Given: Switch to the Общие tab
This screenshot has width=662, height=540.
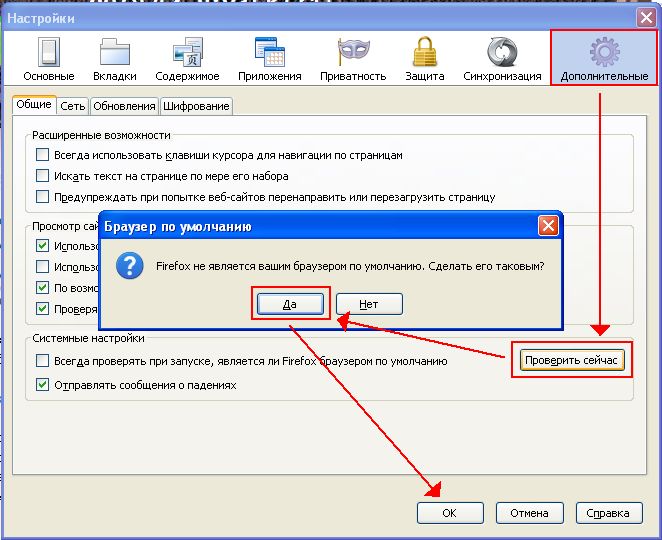Looking at the screenshot, I should coord(34,104).
